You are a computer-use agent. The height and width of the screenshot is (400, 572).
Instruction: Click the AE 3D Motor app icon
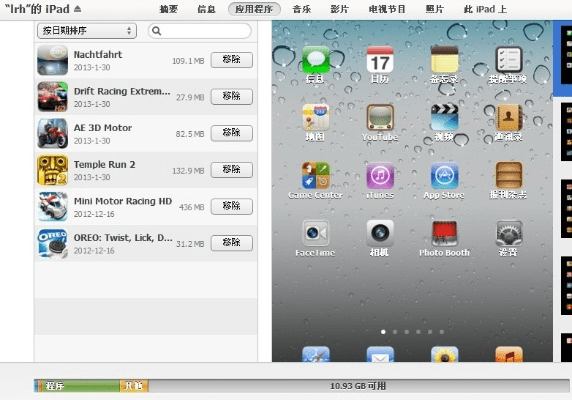tap(53, 133)
